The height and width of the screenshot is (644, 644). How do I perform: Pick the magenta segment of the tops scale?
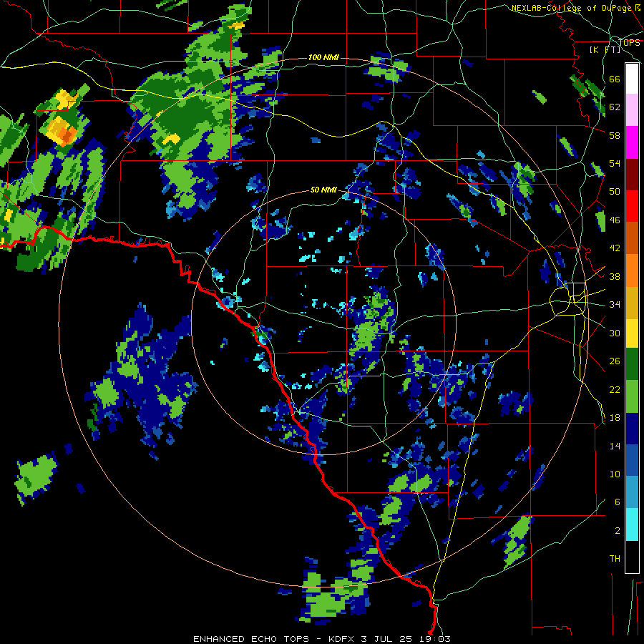click(x=632, y=142)
